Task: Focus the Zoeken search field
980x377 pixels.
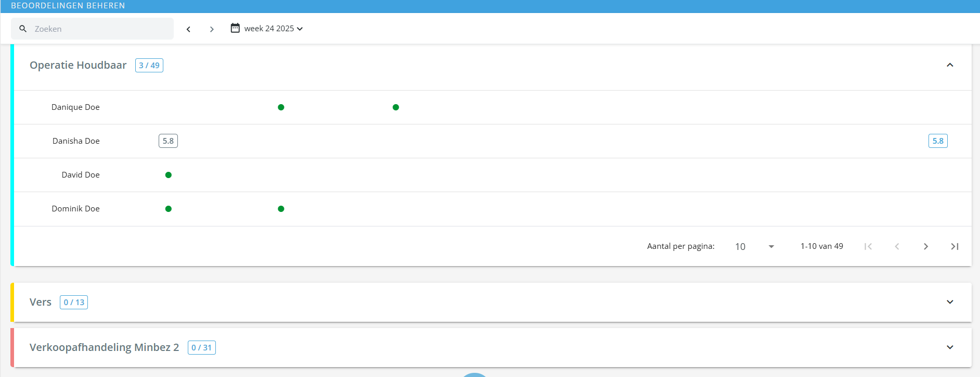Action: coord(92,29)
